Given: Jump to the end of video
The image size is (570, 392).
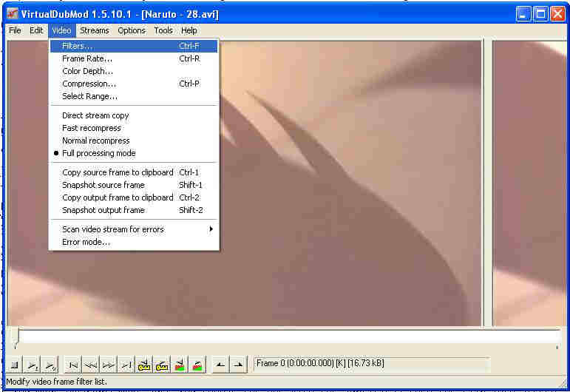Looking at the screenshot, I should 126,365.
